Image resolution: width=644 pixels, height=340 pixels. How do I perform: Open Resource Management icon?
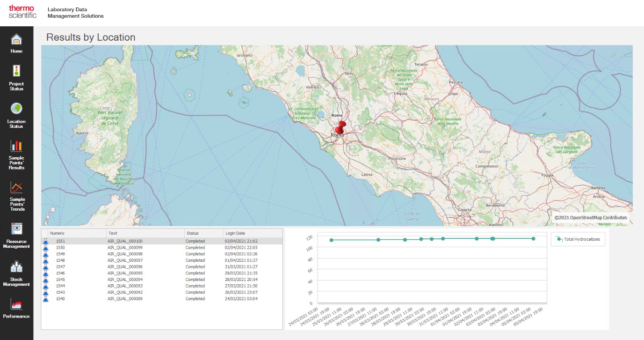[16, 229]
